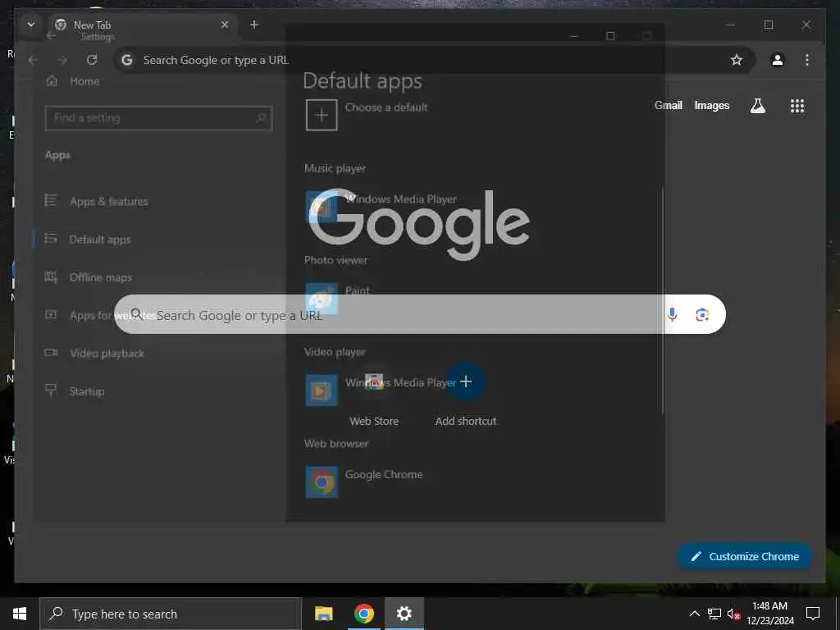The height and width of the screenshot is (630, 840).
Task: Click the Settings window back arrow
Action: (52, 36)
